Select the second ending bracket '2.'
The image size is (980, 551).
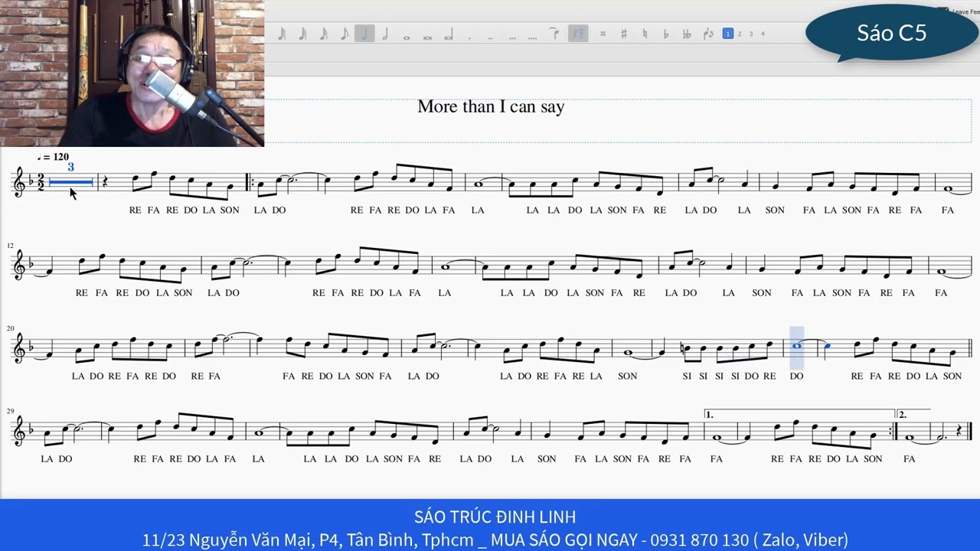point(915,414)
